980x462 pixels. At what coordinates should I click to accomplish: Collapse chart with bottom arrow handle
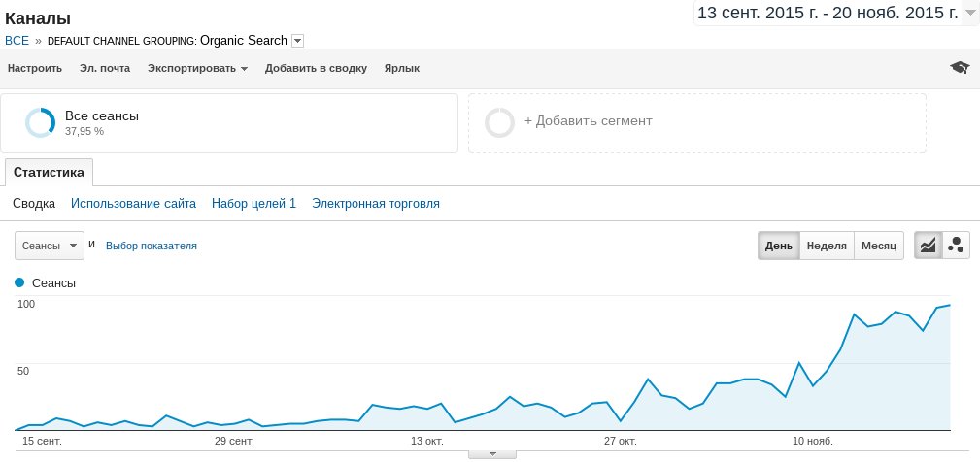491,454
